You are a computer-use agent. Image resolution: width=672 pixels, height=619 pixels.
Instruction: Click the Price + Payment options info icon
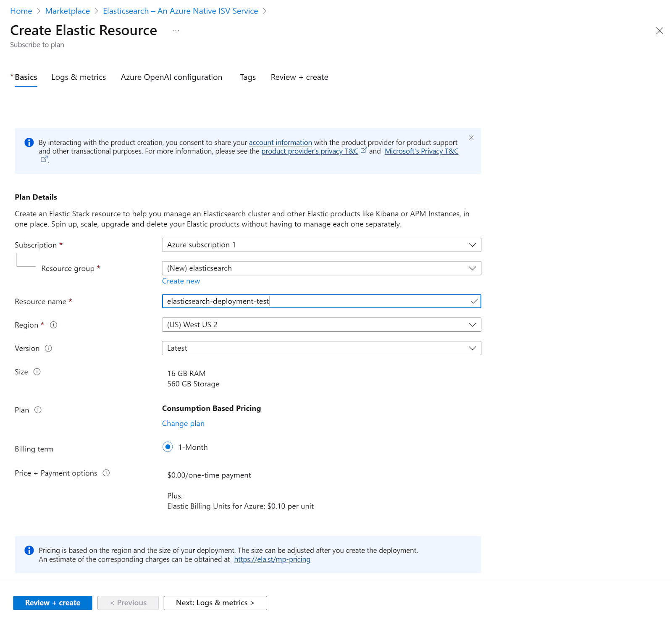107,472
